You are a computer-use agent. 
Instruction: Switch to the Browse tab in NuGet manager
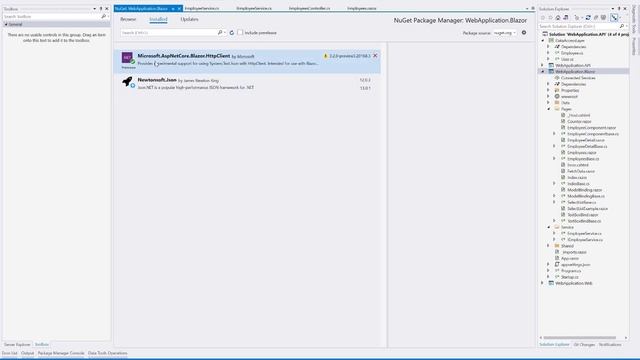128,19
